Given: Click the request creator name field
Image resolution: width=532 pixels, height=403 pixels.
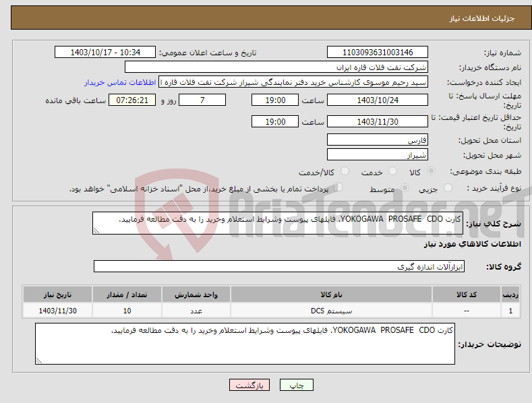Looking at the screenshot, I should [293, 82].
